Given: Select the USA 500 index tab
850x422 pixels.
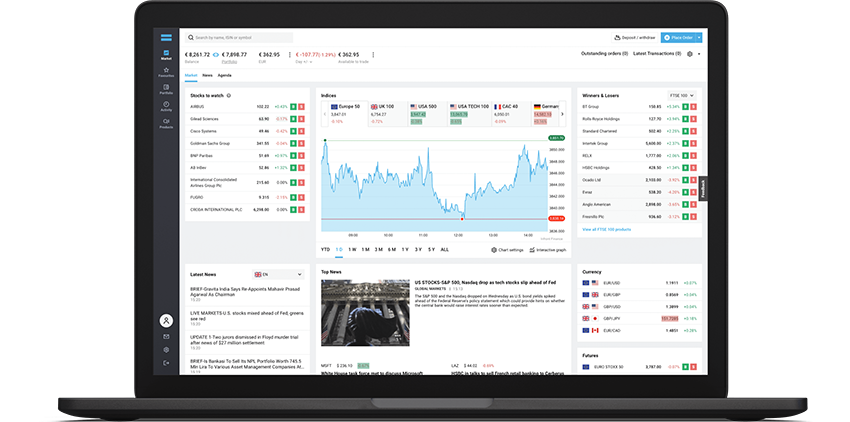Looking at the screenshot, I should pyautogui.click(x=428, y=114).
